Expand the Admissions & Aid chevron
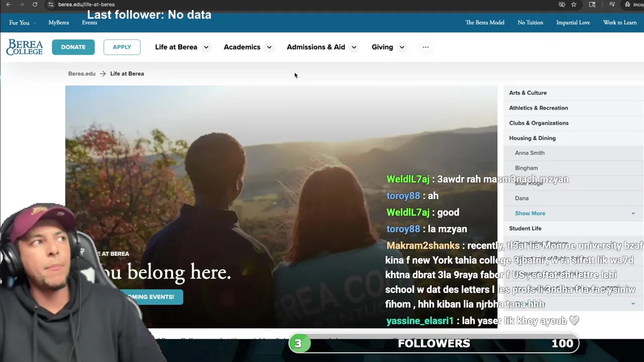This screenshot has width=644, height=362. [x=354, y=47]
